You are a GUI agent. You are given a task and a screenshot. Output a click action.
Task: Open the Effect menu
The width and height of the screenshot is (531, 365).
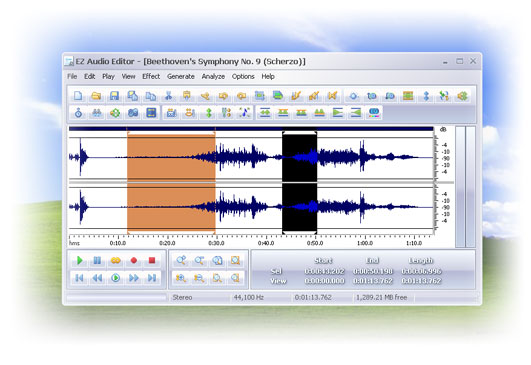click(x=151, y=77)
